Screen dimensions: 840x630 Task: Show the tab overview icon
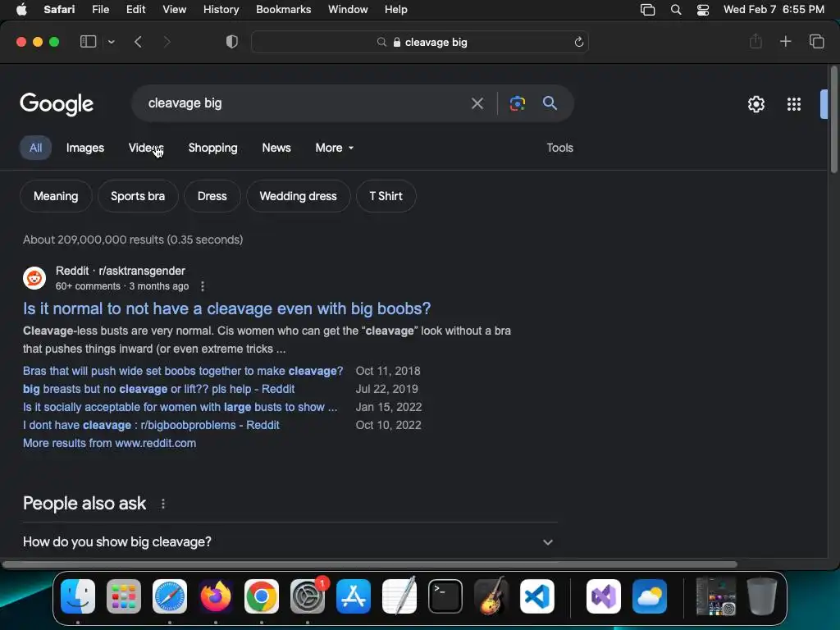coord(816,41)
